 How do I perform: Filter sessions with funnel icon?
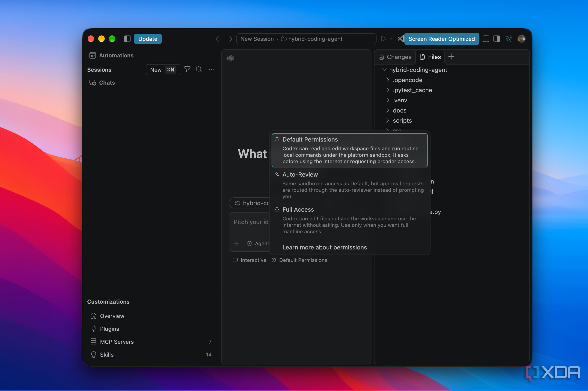tap(187, 70)
